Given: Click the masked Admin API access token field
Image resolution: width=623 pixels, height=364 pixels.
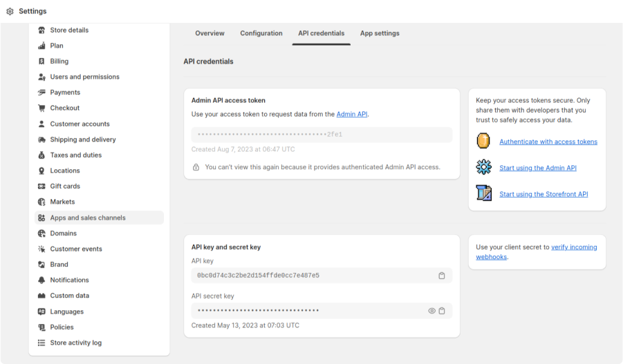Looking at the screenshot, I should point(322,135).
